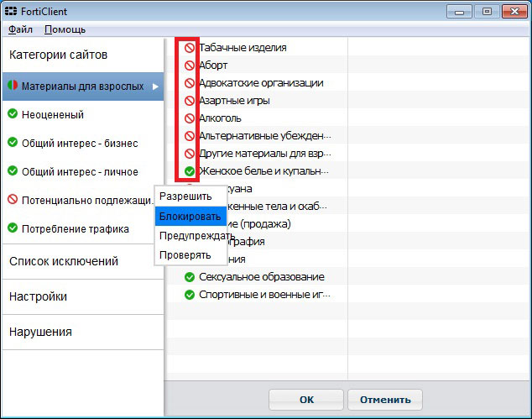The image size is (532, 419).
Task: Click green check icon beside Неоцененый
Action: coord(13,113)
